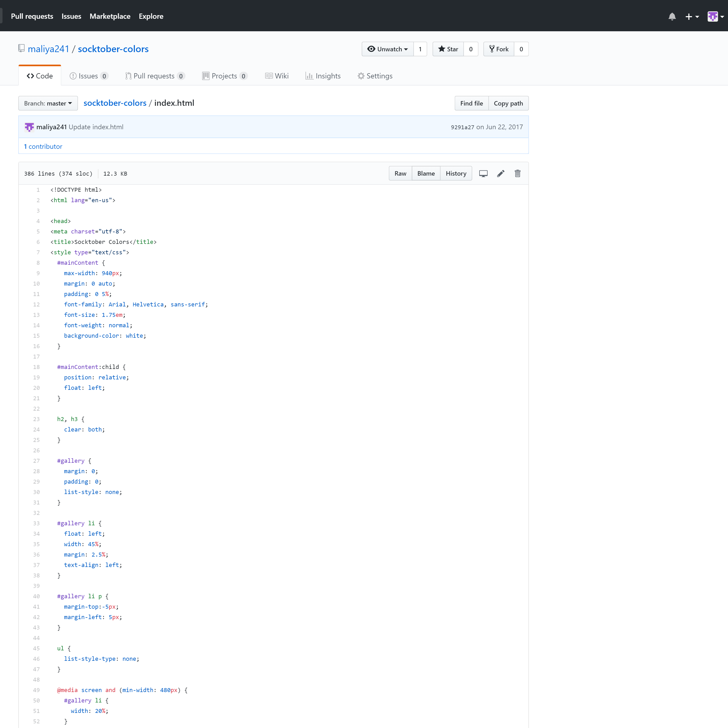Click the maliya241 commit avatar
The width and height of the screenshot is (728, 728).
pos(29,127)
